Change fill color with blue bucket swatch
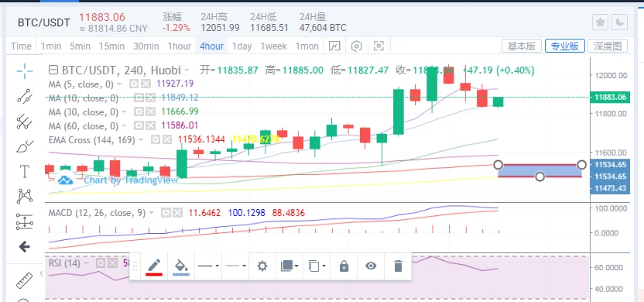This screenshot has width=644, height=302. (x=181, y=266)
